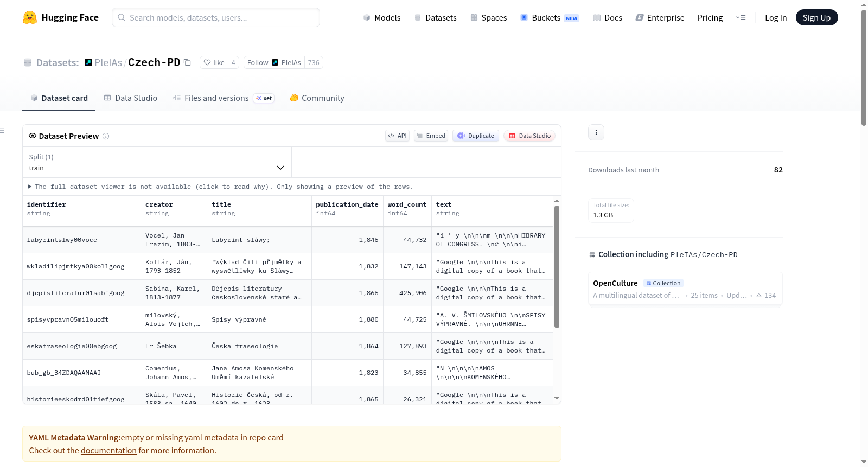Open the Enterprise page
Screen dimensions: 868x467
point(660,17)
